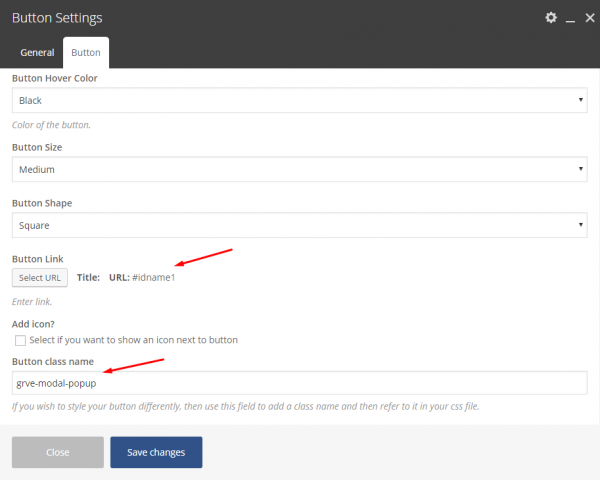Open the Button Hover Color dropdown showing Black
The width and height of the screenshot is (600, 480).
coord(299,100)
